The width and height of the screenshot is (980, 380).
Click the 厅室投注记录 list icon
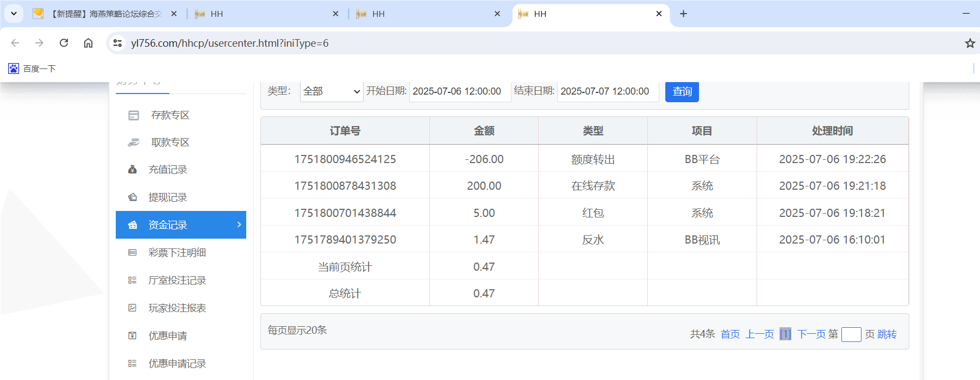click(x=132, y=281)
